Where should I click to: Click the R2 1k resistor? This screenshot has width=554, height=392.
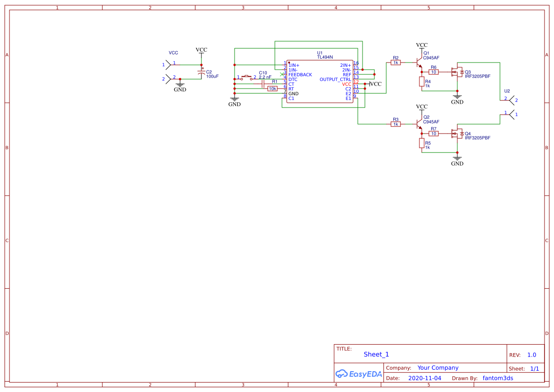pos(396,62)
